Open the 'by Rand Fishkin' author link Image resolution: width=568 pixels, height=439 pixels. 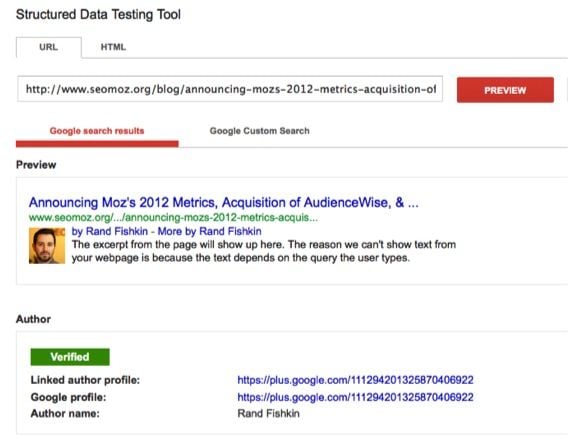click(109, 231)
